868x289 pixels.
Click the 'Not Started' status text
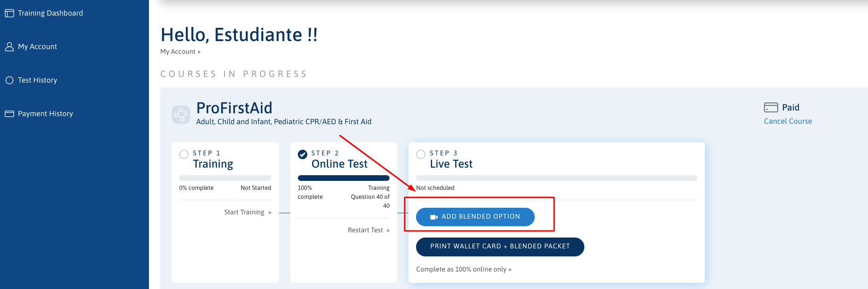coord(256,188)
